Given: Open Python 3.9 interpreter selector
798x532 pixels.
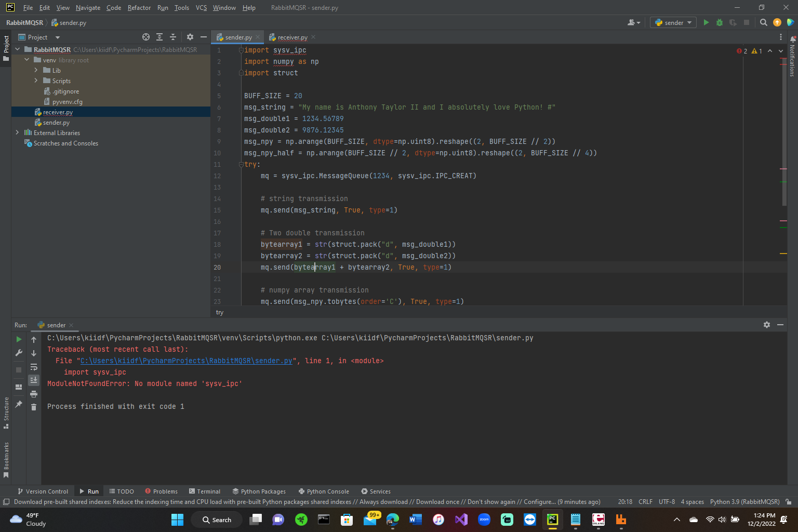Looking at the screenshot, I should 744,502.
